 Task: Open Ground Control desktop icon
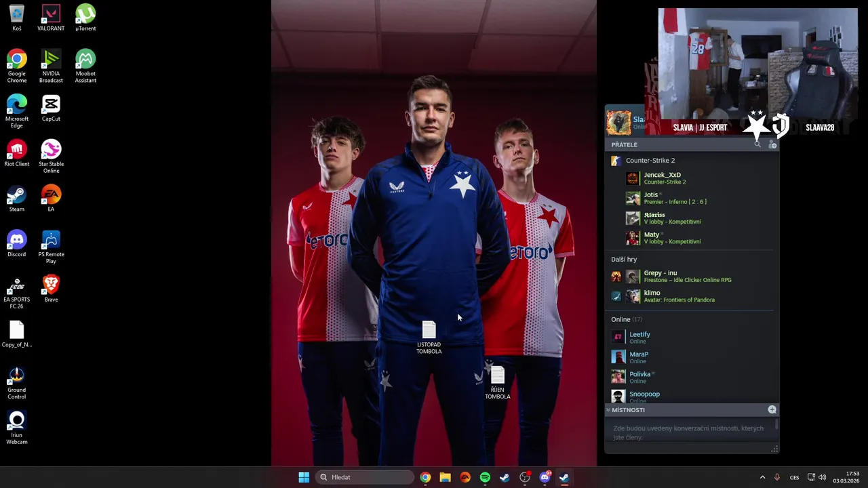17,383
